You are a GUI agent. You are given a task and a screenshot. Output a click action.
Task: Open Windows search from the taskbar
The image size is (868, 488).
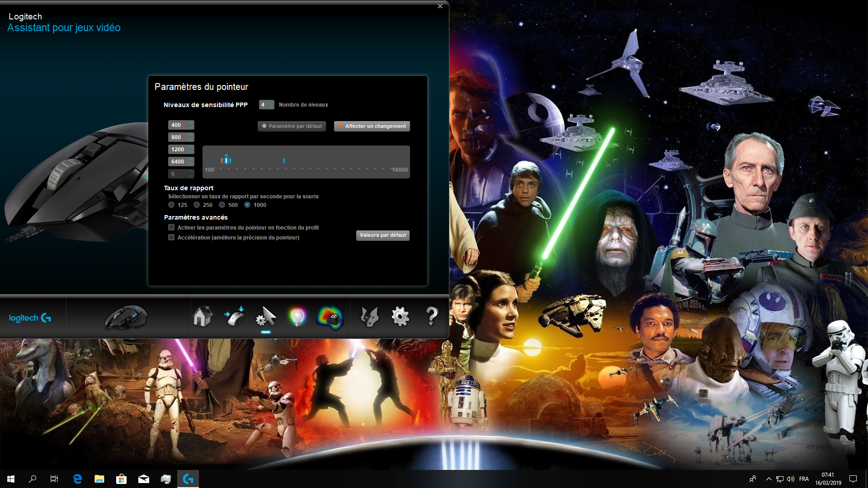(x=33, y=479)
